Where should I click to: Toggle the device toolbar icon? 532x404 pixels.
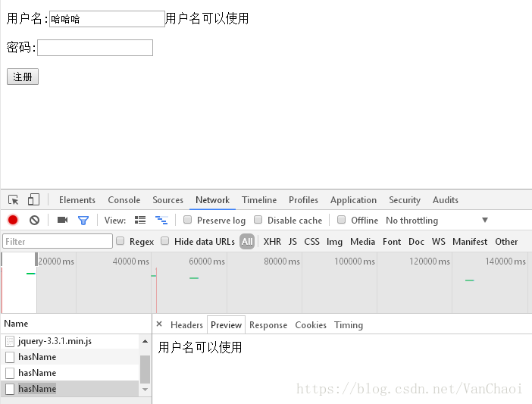coord(33,199)
